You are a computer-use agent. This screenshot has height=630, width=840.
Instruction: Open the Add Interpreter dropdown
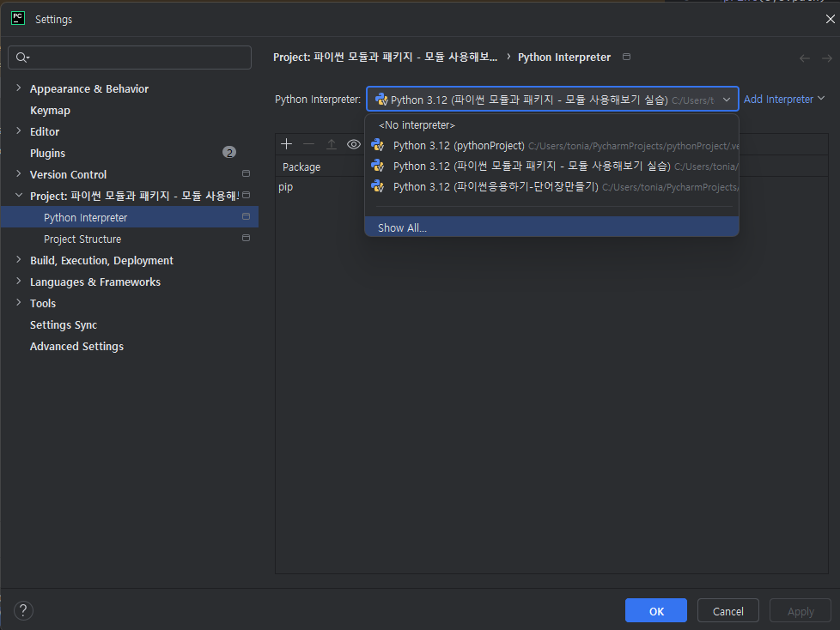784,100
